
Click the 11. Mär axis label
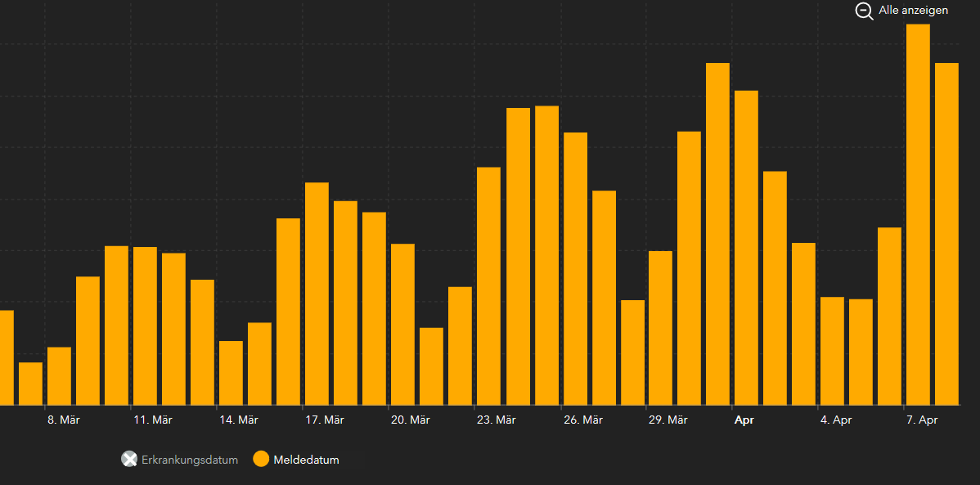coord(153,420)
